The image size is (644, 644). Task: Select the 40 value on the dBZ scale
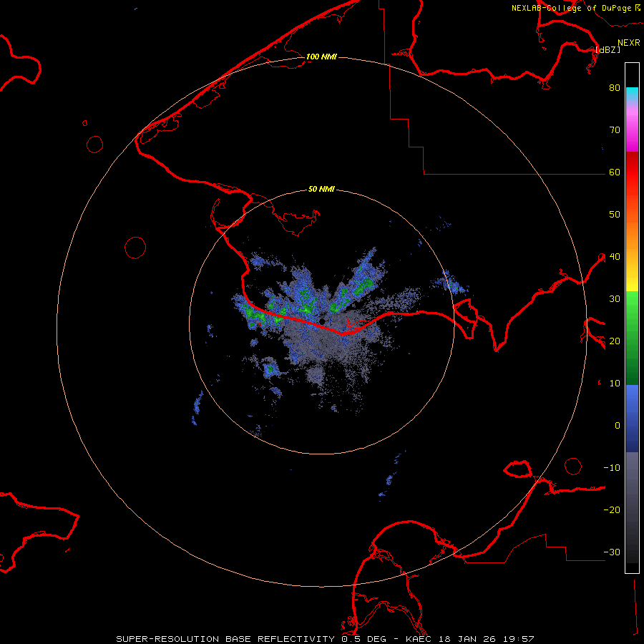pos(615,256)
